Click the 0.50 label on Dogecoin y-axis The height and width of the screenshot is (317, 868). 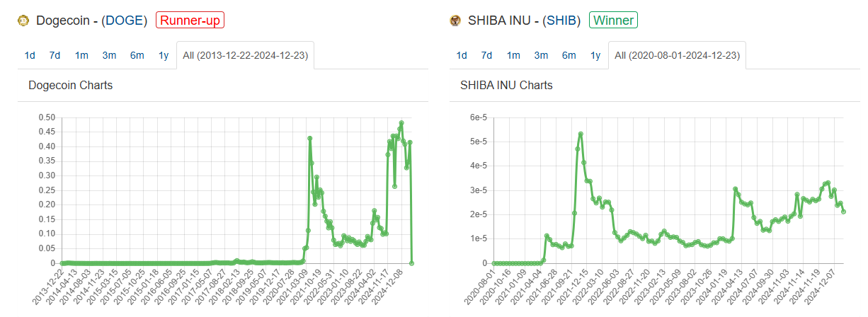tap(47, 117)
